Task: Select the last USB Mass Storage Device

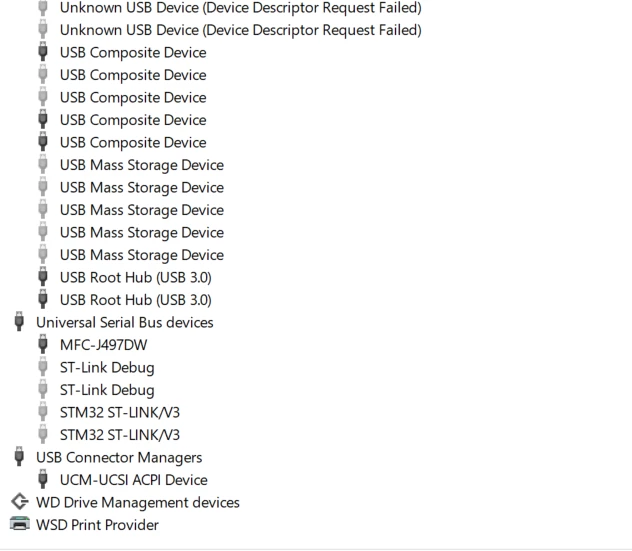Action: pyautogui.click(x=142, y=255)
